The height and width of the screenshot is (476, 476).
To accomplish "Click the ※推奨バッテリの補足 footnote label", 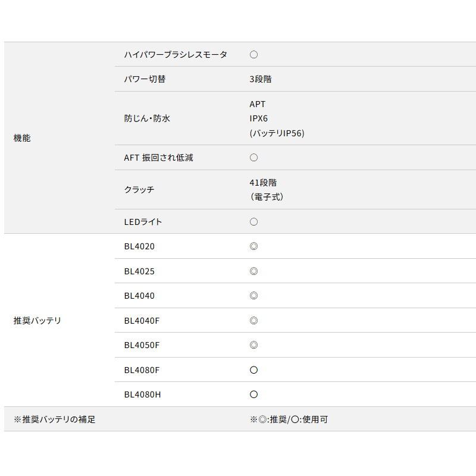I will pos(54,419).
